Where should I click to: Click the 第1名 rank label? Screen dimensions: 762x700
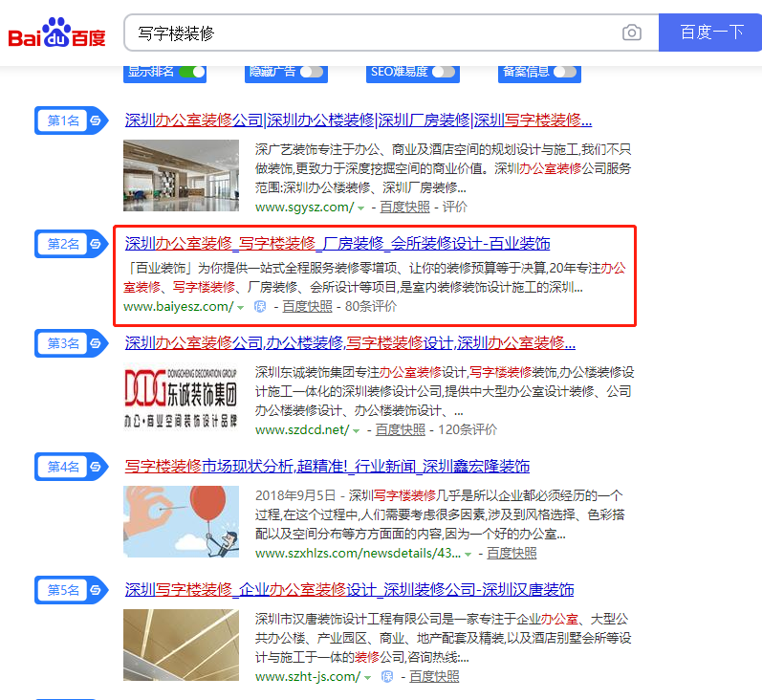point(63,120)
